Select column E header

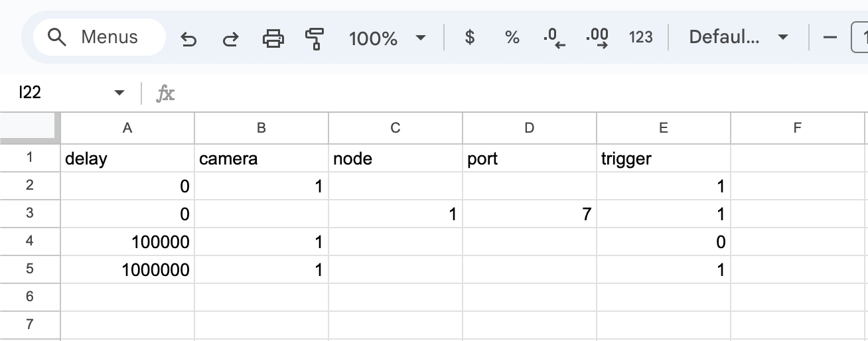pyautogui.click(x=663, y=128)
